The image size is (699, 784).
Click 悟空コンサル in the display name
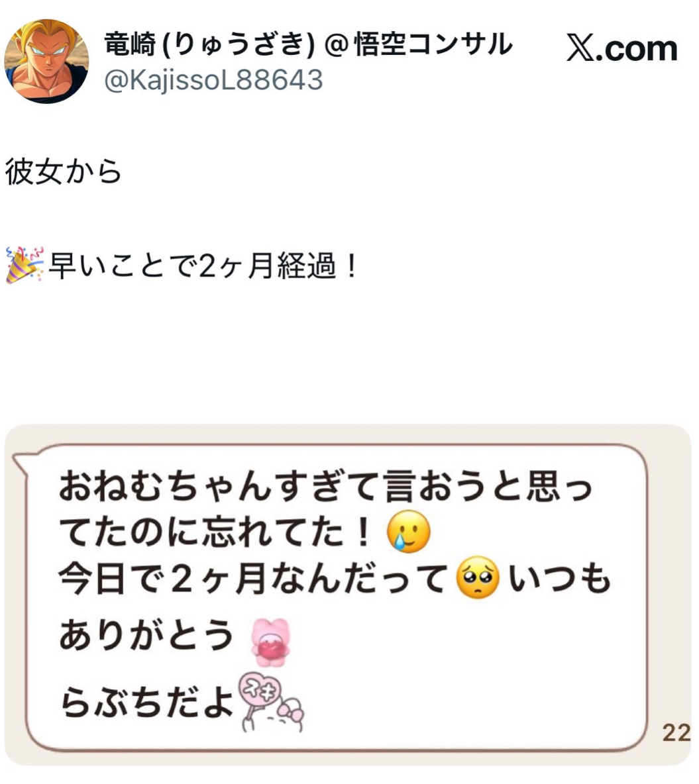point(433,44)
